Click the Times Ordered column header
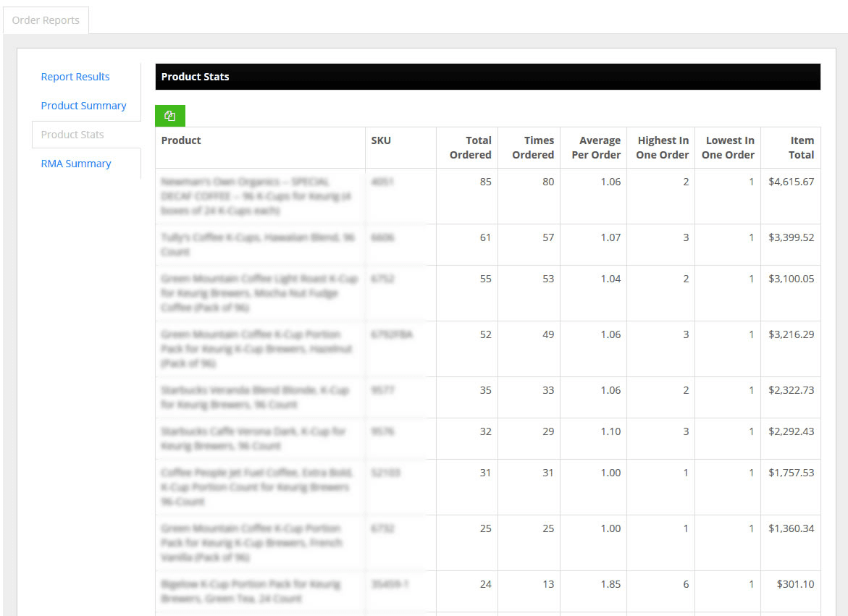Viewport: 848px width, 616px height. pyautogui.click(x=533, y=148)
